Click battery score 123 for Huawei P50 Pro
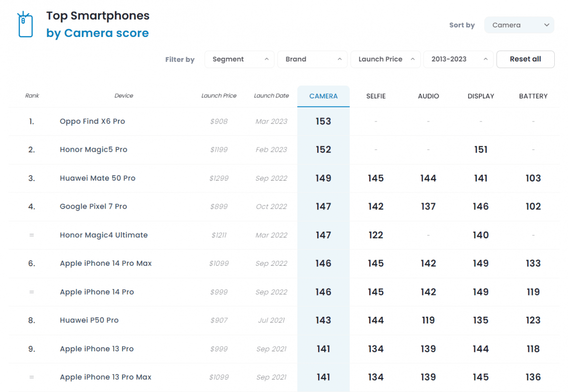The height and width of the screenshot is (392, 568). point(533,320)
